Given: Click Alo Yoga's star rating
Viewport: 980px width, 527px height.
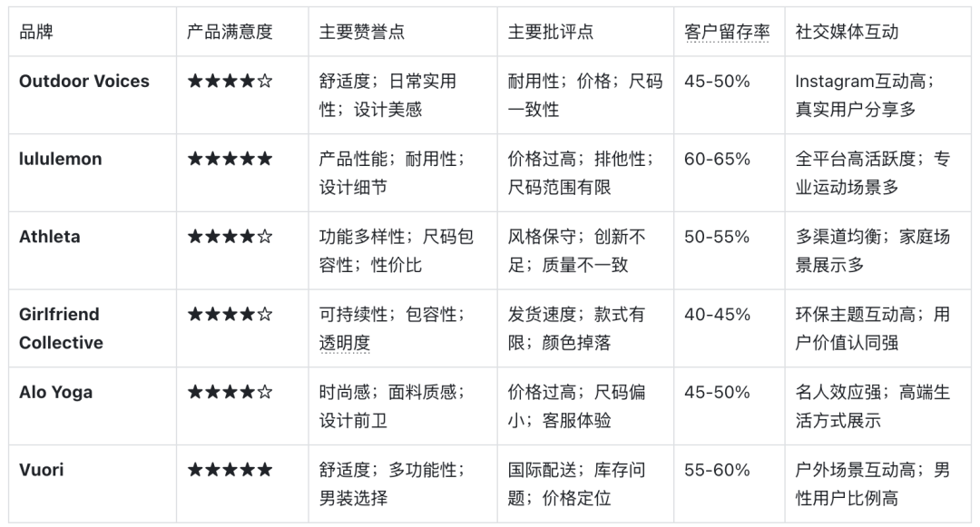Looking at the screenshot, I should [230, 392].
